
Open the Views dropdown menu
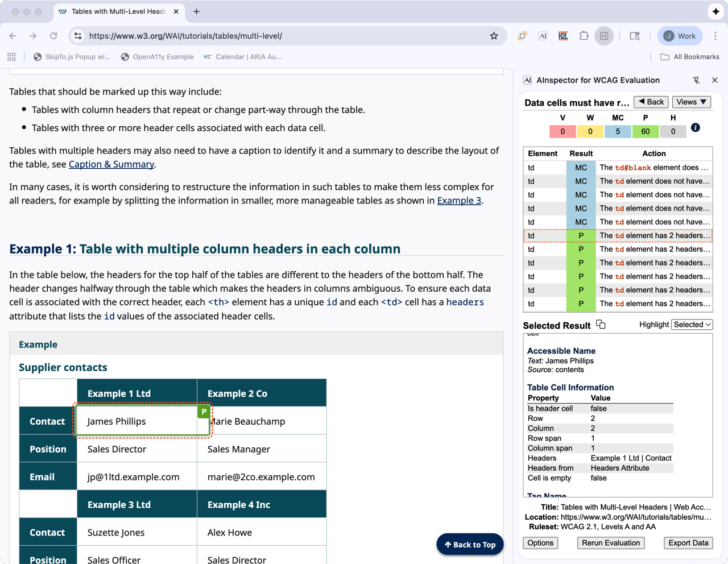[691, 102]
